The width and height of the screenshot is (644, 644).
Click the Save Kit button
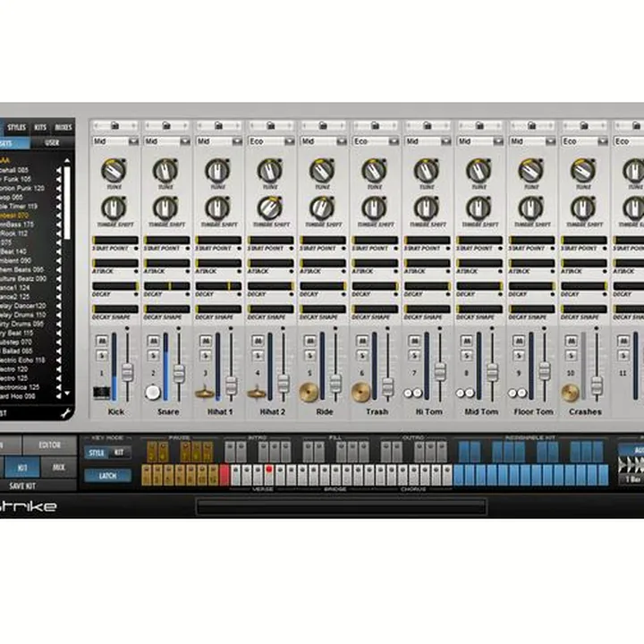(22, 486)
